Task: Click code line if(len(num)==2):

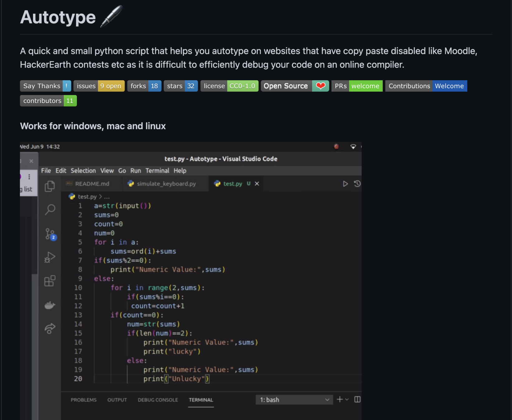Action: [x=160, y=333]
